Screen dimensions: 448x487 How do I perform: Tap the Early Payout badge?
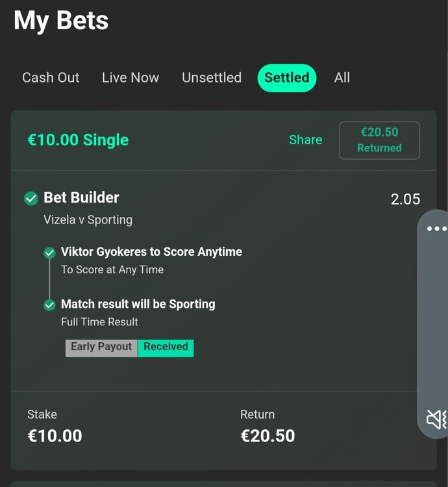[x=101, y=347]
